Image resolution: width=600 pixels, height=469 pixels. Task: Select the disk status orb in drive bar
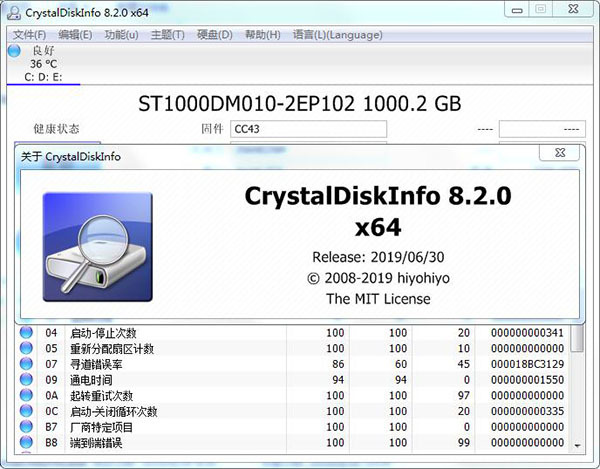click(14, 50)
